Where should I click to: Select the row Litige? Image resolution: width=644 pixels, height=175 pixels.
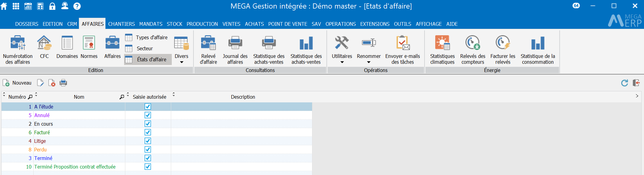tap(157, 141)
